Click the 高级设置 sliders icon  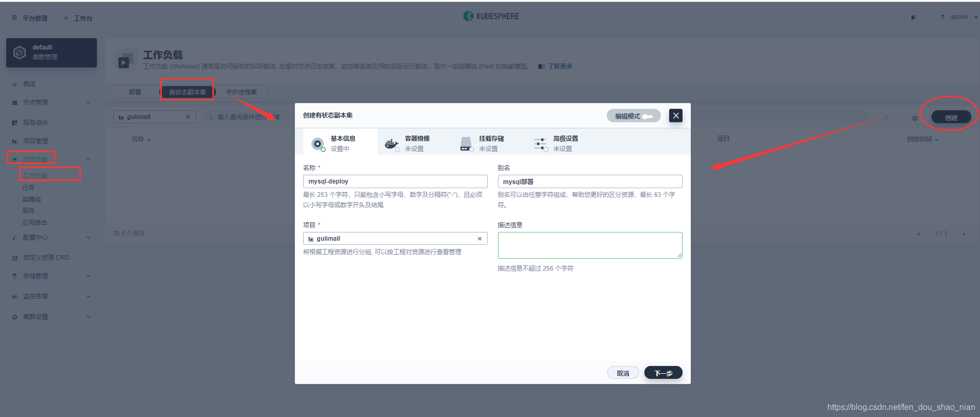[x=540, y=144]
